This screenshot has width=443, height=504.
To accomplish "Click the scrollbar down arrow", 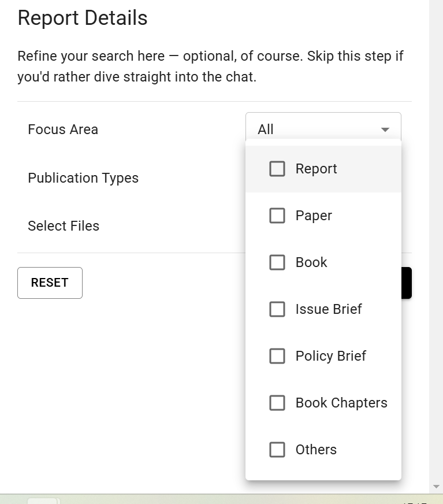I will (436, 487).
